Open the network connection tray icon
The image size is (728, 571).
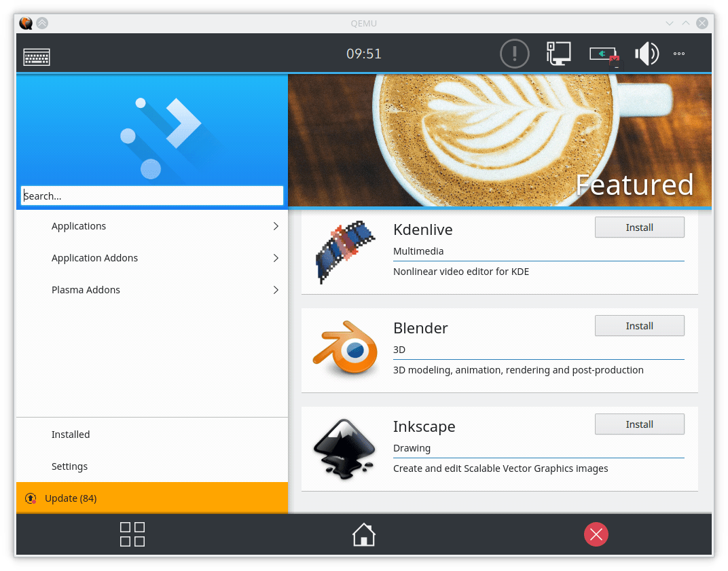click(x=558, y=54)
